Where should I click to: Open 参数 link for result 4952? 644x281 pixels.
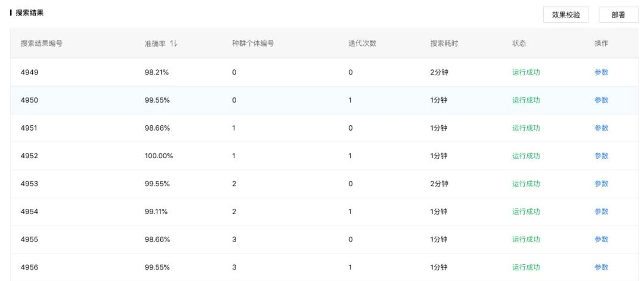601,156
